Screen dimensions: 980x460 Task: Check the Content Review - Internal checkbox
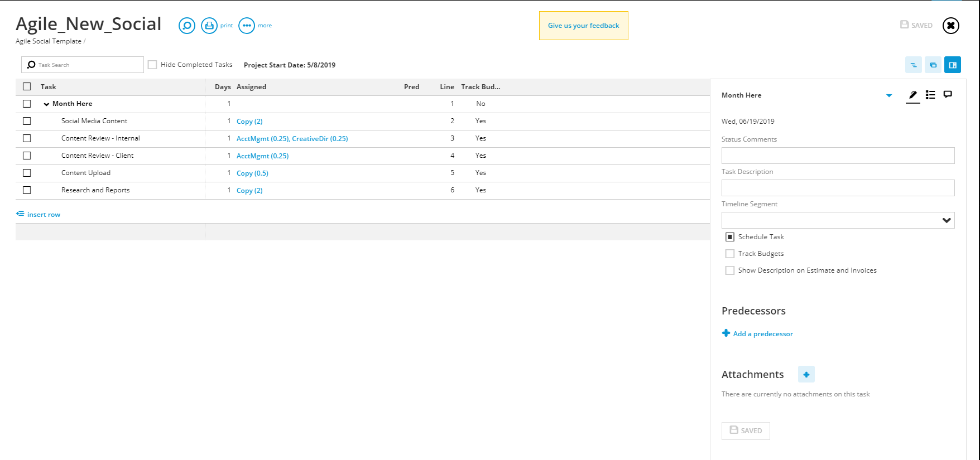27,138
